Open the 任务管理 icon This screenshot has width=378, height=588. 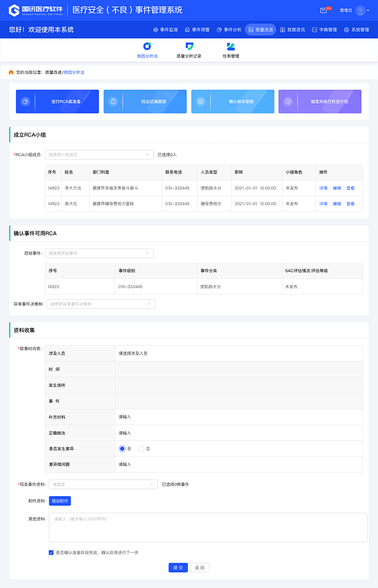coord(230,47)
